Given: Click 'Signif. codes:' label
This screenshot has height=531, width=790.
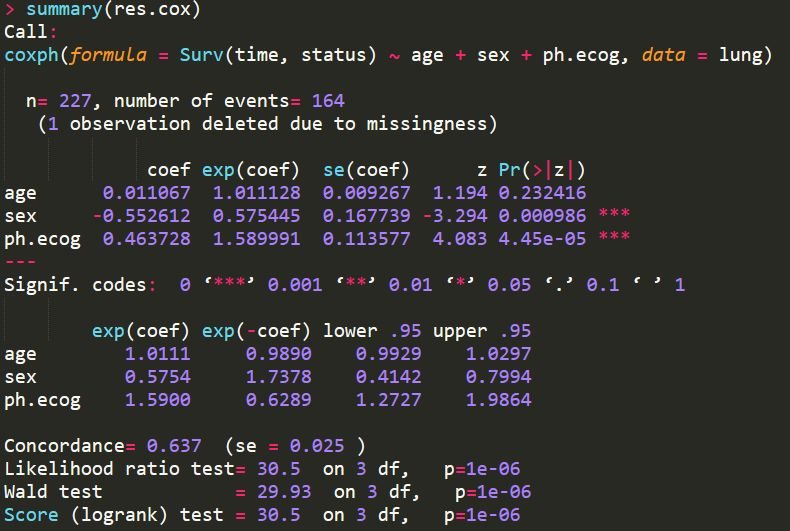Looking at the screenshot, I should click(x=80, y=285).
